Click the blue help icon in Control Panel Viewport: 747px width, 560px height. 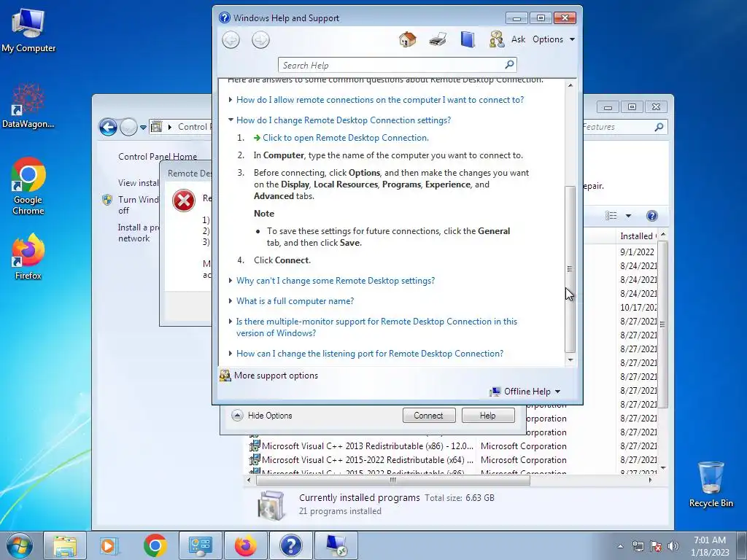(651, 216)
